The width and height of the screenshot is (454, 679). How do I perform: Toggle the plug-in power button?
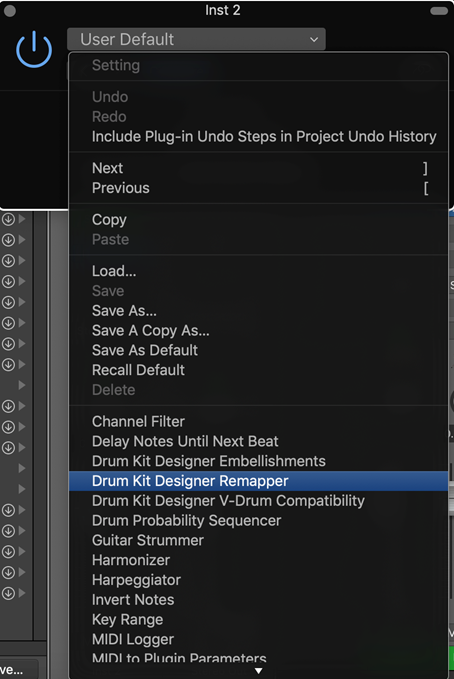coord(34,49)
